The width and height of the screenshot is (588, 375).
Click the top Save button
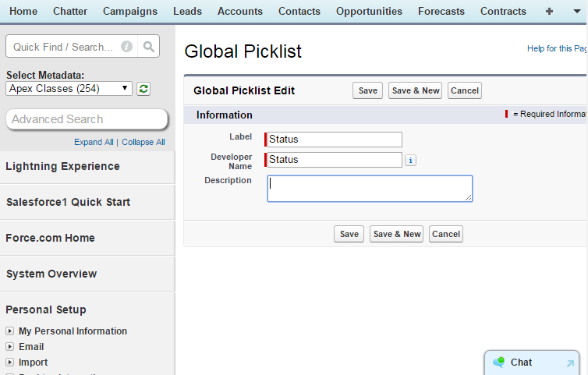coord(367,90)
